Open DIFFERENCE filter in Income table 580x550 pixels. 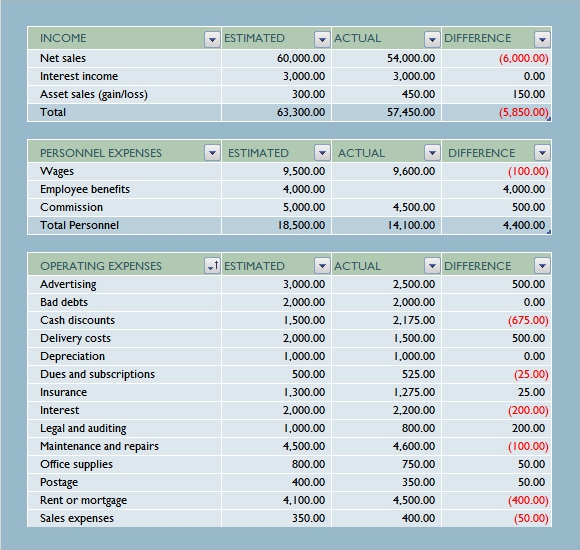point(542,39)
